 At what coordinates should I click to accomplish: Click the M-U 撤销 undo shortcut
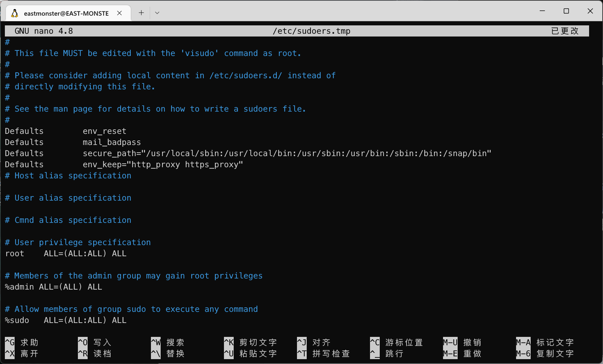point(463,342)
